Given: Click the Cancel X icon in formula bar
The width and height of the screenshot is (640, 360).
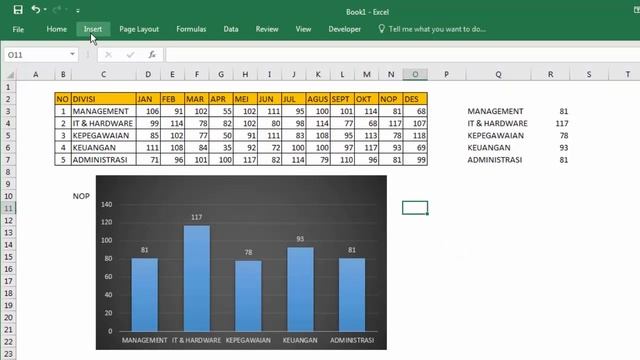Looking at the screenshot, I should tap(108, 55).
